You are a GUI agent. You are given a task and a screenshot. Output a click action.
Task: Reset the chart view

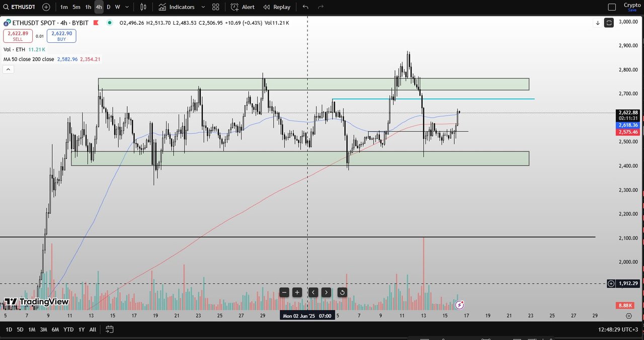click(x=342, y=292)
